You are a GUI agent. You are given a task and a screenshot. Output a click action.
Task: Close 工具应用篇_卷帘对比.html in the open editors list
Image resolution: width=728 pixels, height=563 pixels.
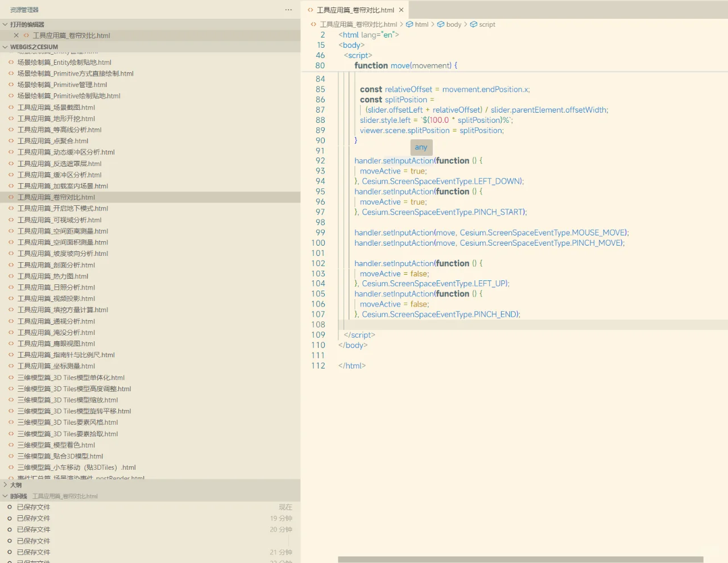16,35
